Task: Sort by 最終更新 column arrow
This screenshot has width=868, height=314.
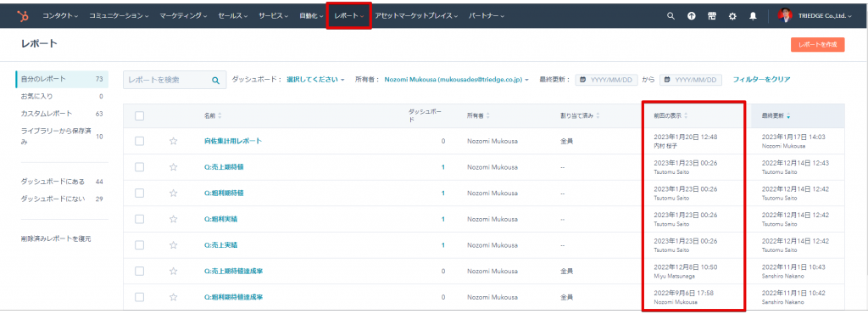Action: (788, 116)
